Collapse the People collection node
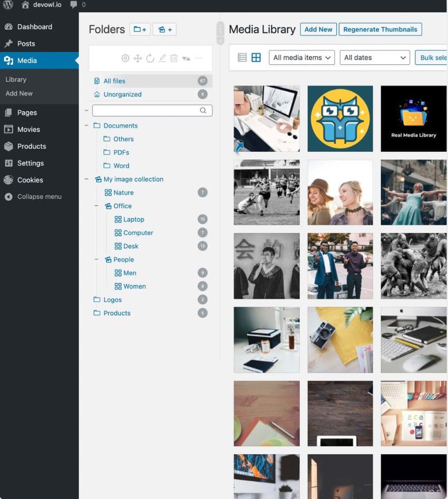The image size is (448, 499). tap(96, 260)
